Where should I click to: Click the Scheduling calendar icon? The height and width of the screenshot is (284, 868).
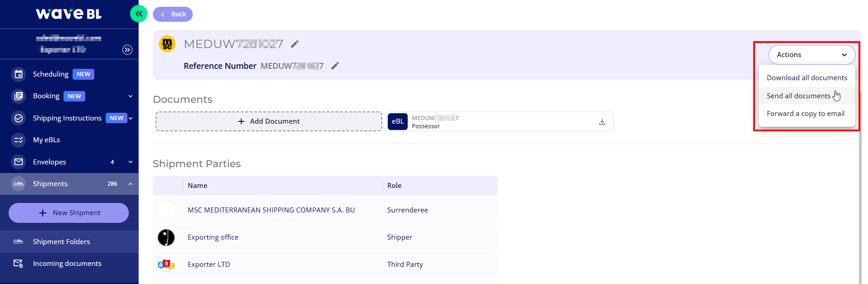coord(19,74)
